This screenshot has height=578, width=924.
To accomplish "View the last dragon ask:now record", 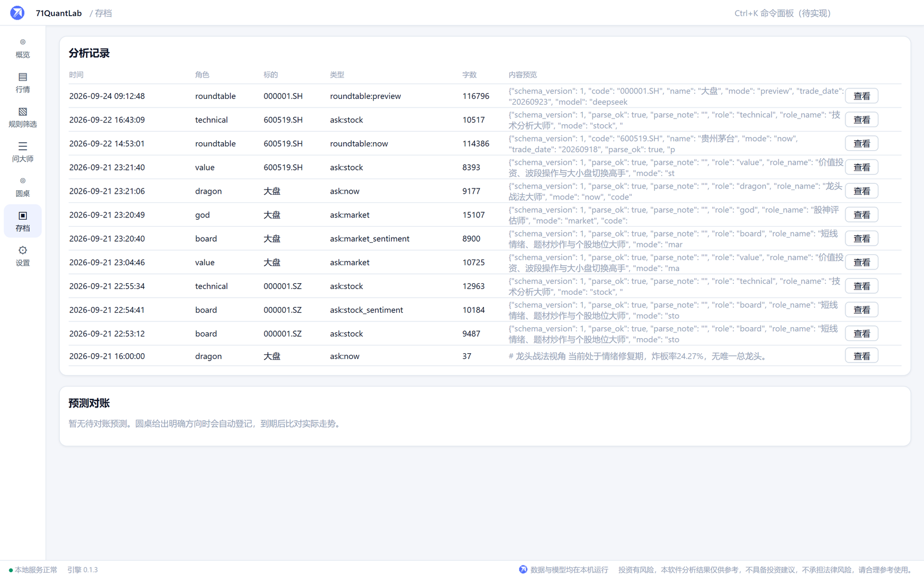I will [862, 356].
